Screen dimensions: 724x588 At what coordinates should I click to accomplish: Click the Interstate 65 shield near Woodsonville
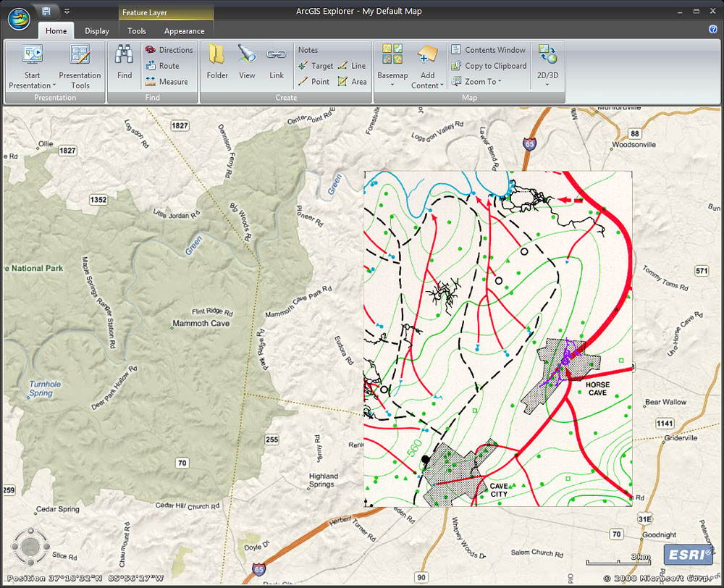click(x=529, y=143)
